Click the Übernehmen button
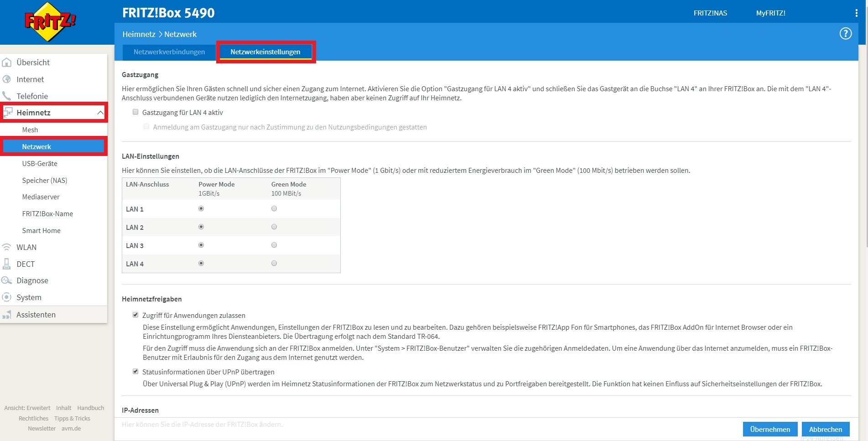The width and height of the screenshot is (868, 441). coord(770,429)
